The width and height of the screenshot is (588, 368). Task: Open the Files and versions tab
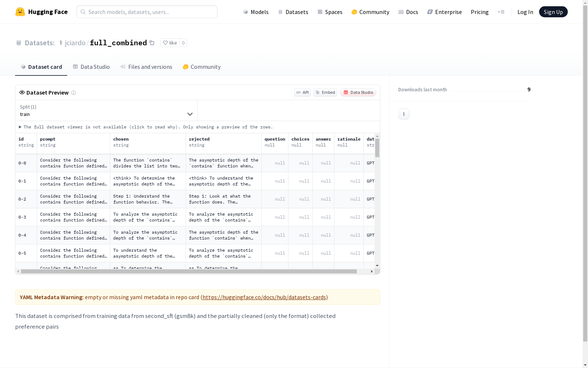[x=146, y=67]
